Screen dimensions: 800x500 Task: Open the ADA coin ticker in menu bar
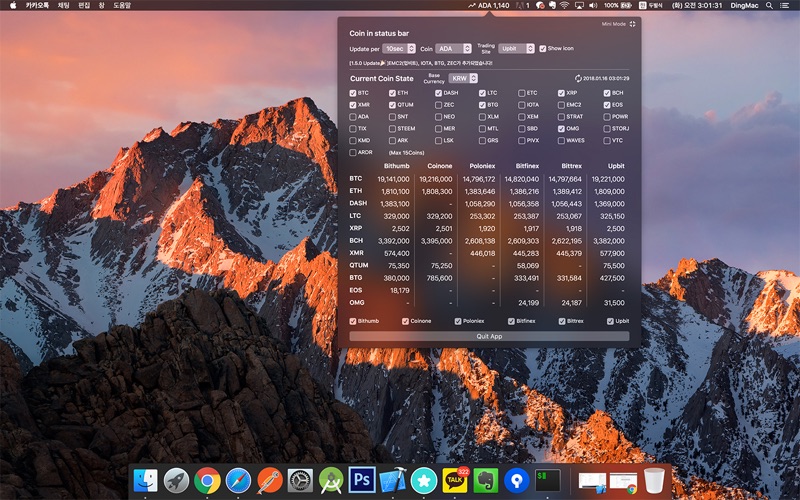coord(488,6)
